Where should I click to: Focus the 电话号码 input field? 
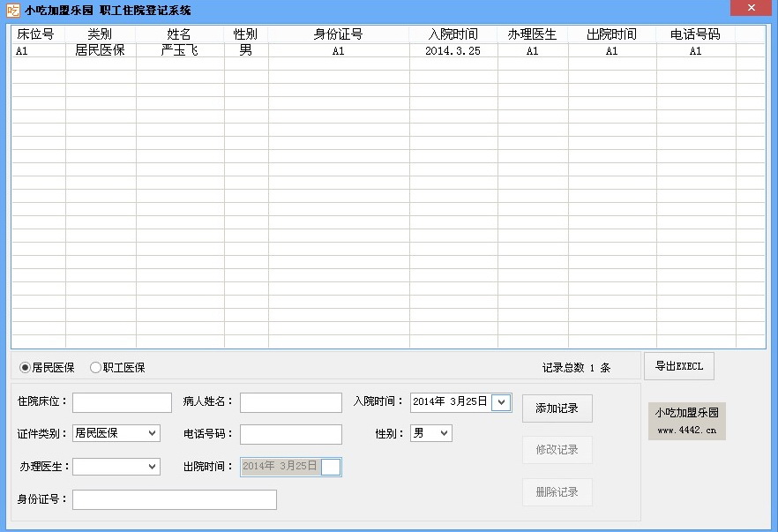point(291,434)
